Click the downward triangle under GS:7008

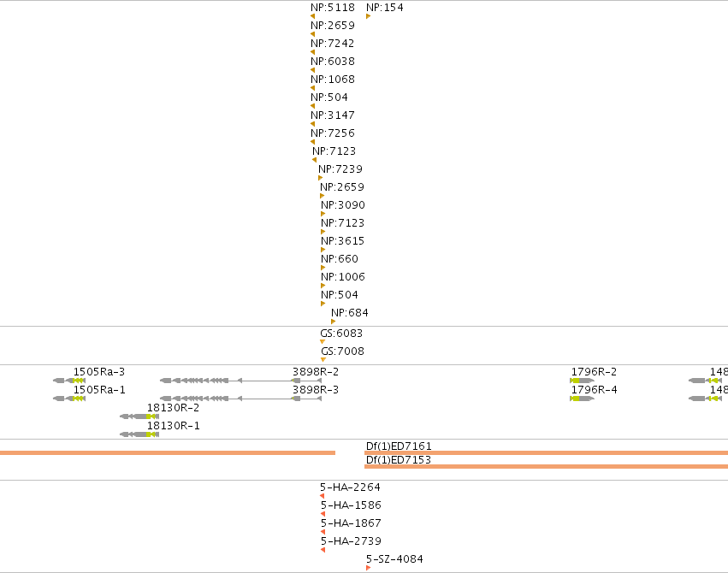coord(323,359)
